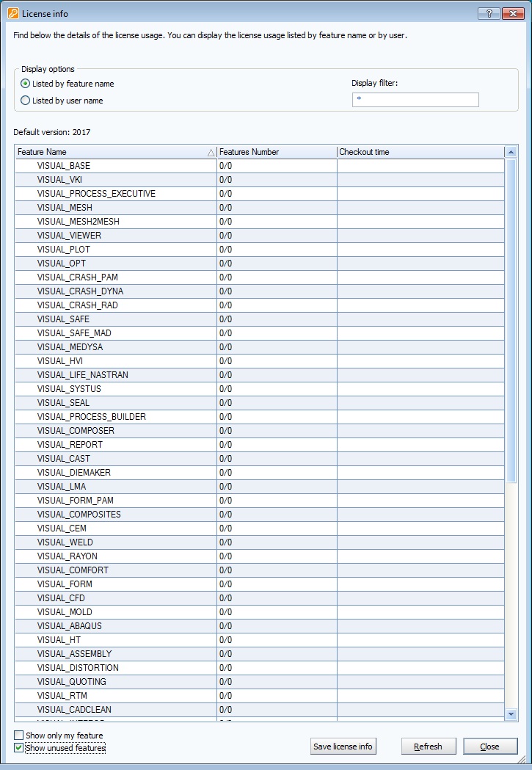This screenshot has height=770, width=532.
Task: Select the VISUAL_DISTORTION row
Action: click(260, 668)
